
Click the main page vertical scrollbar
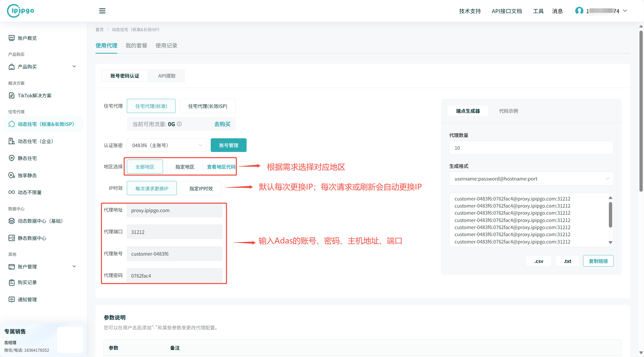coord(641,111)
